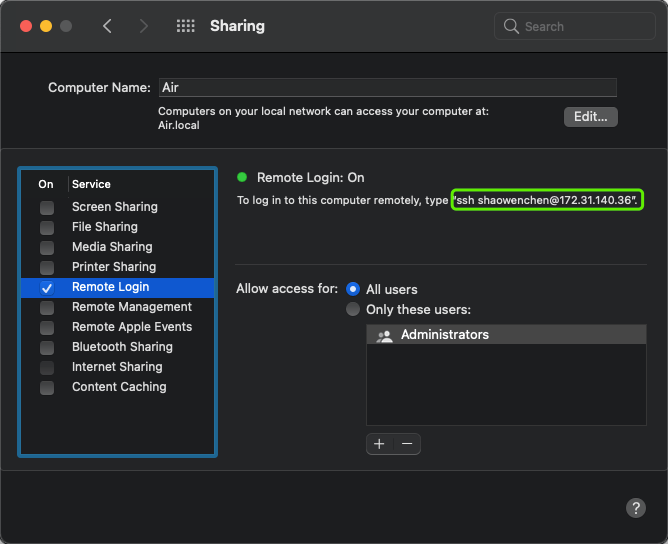Image resolution: width=668 pixels, height=544 pixels.
Task: Enable Bluetooth Sharing checkbox
Action: point(47,348)
